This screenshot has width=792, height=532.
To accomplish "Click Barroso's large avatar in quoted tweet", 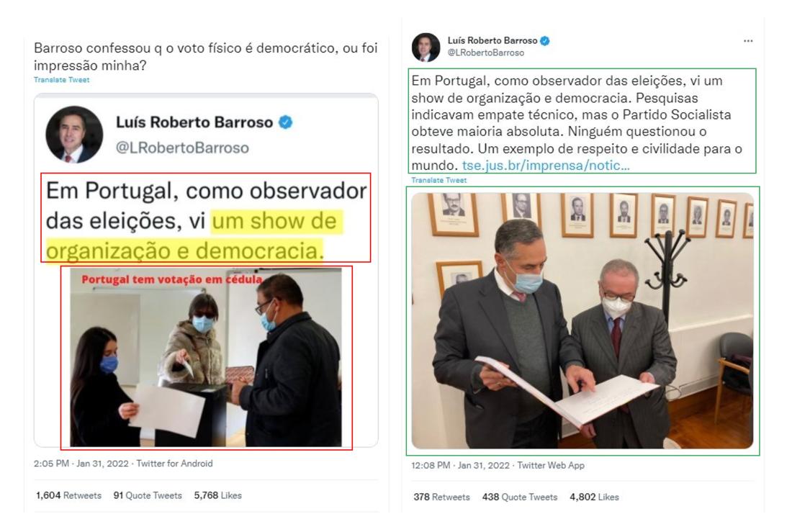I will pos(74,135).
